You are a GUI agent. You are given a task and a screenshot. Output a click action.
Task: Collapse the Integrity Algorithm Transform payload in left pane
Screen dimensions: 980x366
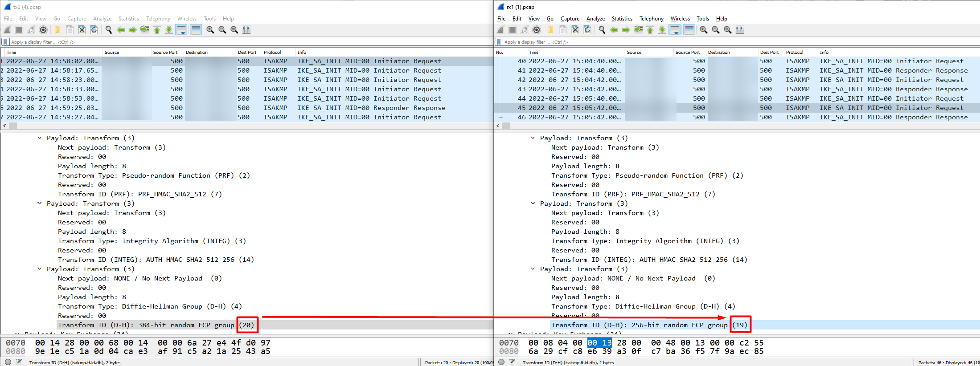coord(40,203)
